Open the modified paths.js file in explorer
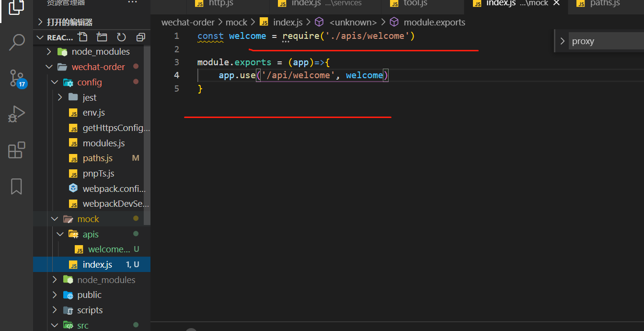 (x=92, y=158)
